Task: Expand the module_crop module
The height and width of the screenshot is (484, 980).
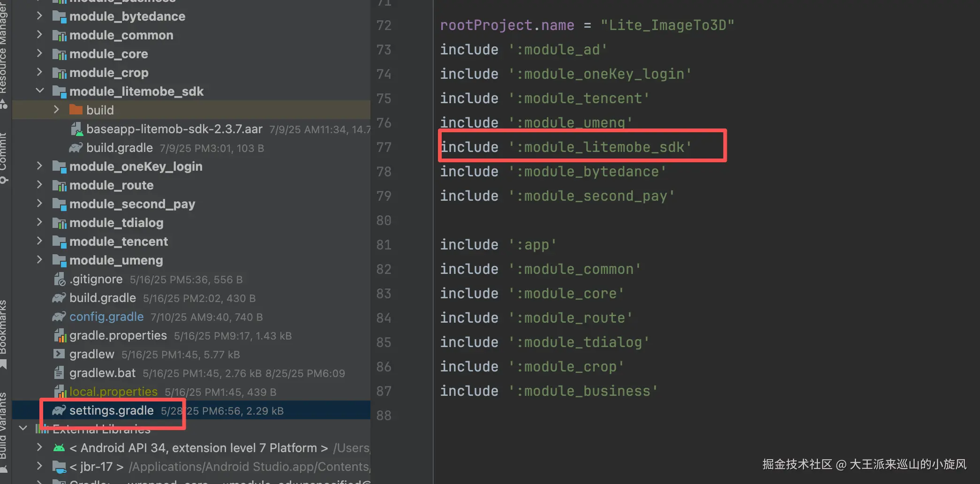Action: [x=40, y=72]
